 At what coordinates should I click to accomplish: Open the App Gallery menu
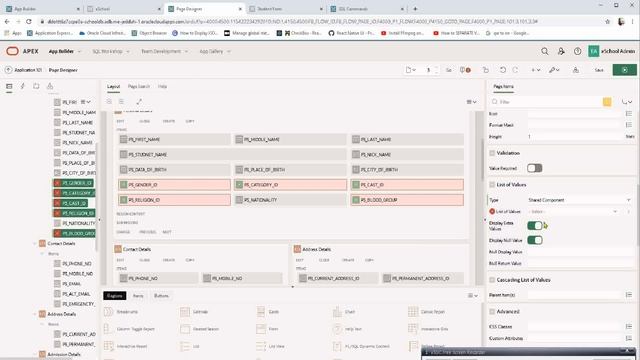click(215, 51)
